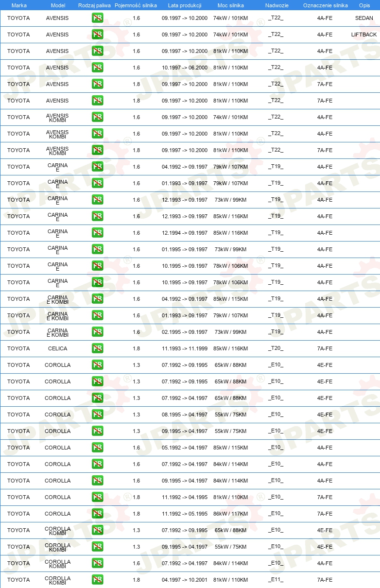380x588 pixels.
Task: Click the 'Opis' column header
Action: click(x=364, y=5)
